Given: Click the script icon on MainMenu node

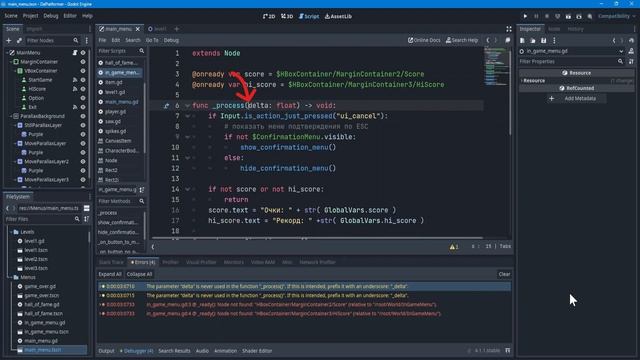Looking at the screenshot, I should (x=75, y=53).
